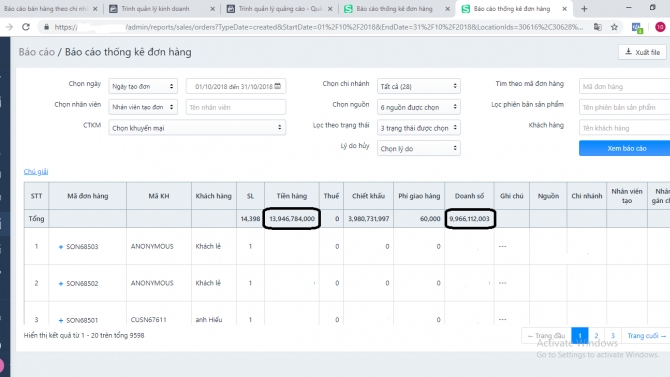The width and height of the screenshot is (670, 377).
Task: Switch to Trình quản lý quảng cáo tab
Action: click(x=274, y=9)
